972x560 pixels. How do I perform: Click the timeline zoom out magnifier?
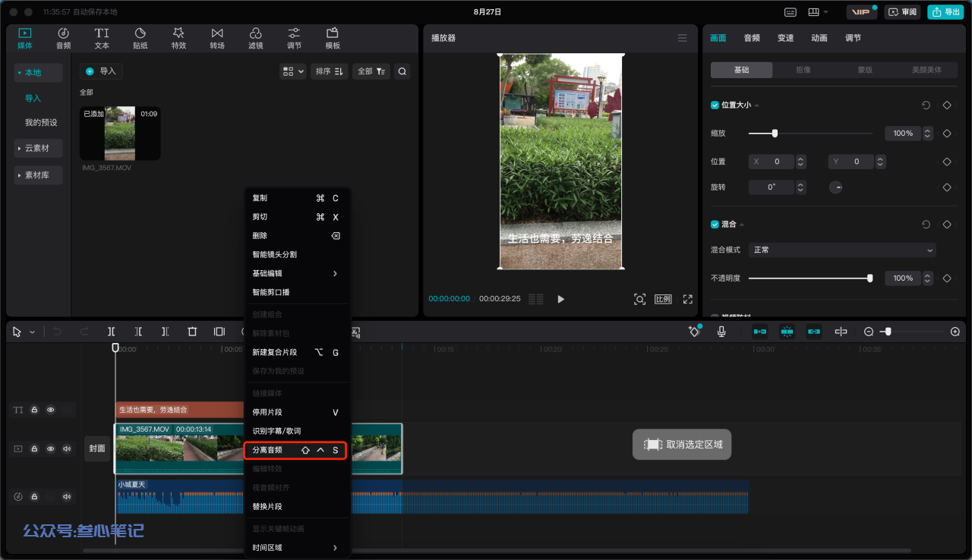coord(869,332)
